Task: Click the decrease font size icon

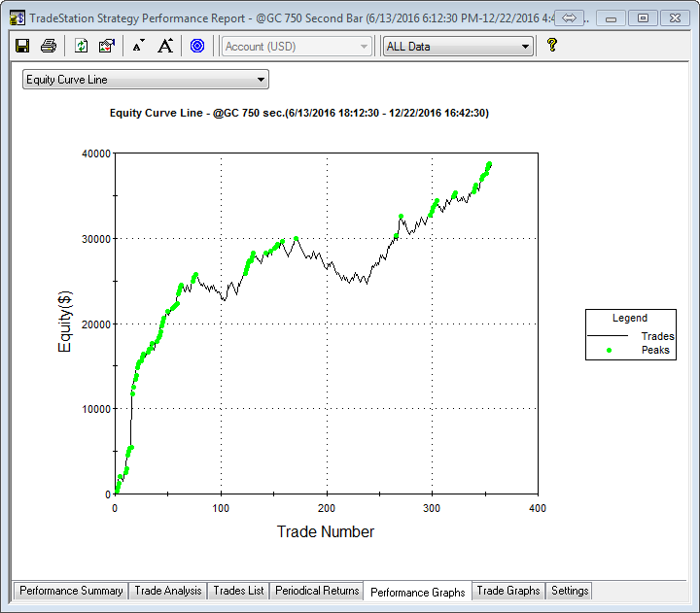Action: tap(138, 46)
